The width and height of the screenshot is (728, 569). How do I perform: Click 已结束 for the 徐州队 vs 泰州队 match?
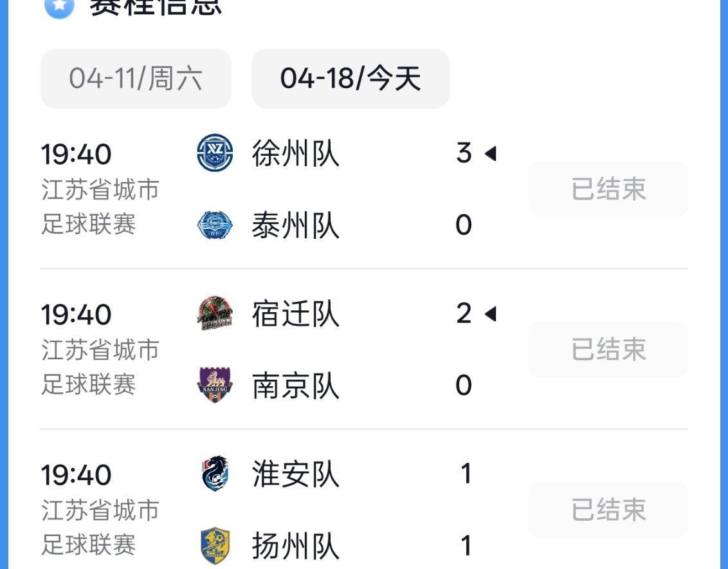coord(608,189)
